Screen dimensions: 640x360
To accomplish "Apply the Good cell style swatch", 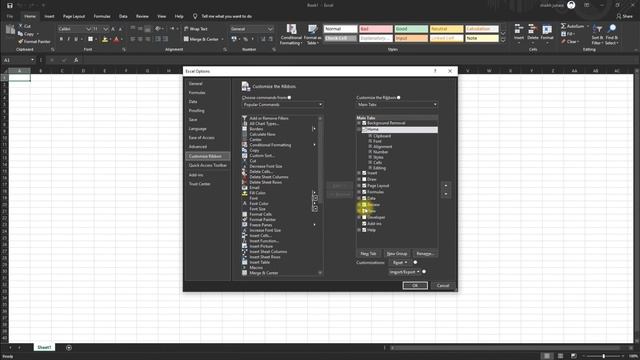I will [411, 29].
